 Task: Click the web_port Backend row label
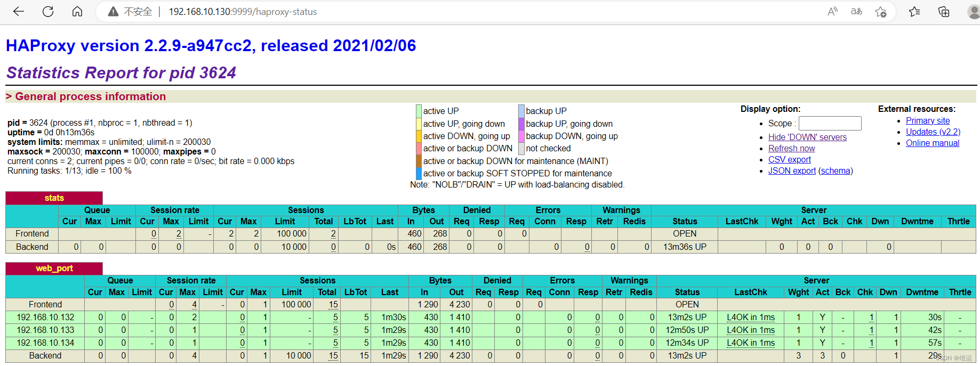(x=45, y=355)
